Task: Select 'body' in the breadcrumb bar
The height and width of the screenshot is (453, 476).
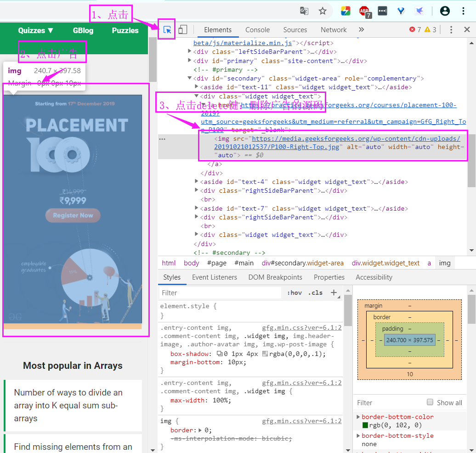Action: click(x=191, y=263)
